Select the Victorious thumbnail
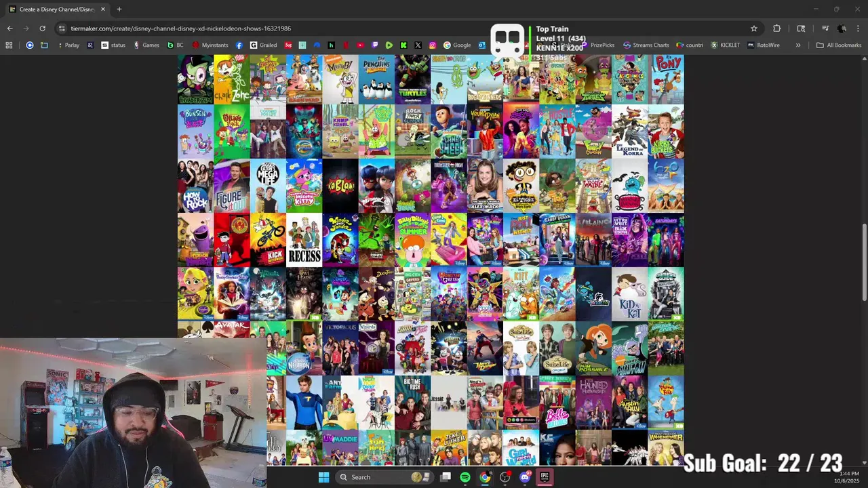The width and height of the screenshot is (868, 488). pyautogui.click(x=340, y=348)
